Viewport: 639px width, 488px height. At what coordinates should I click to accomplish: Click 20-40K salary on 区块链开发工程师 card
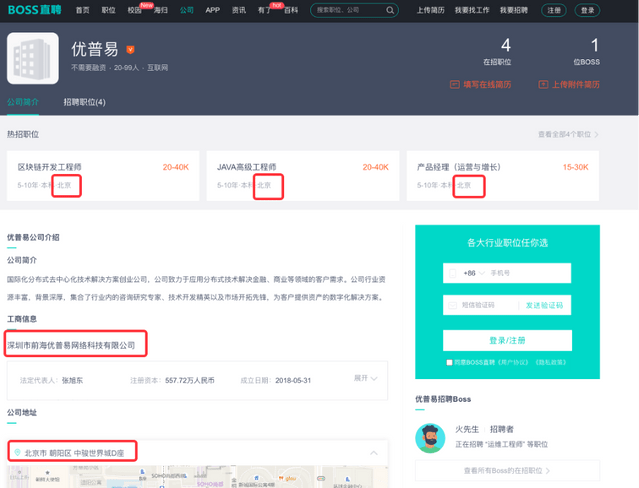pos(176,167)
